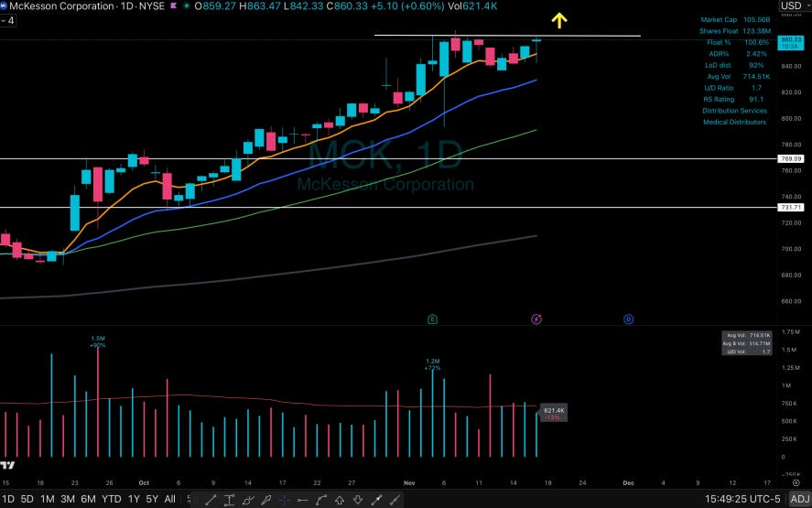This screenshot has height=508, width=812.
Task: Select the trend line drawing tool
Action: coord(211,500)
